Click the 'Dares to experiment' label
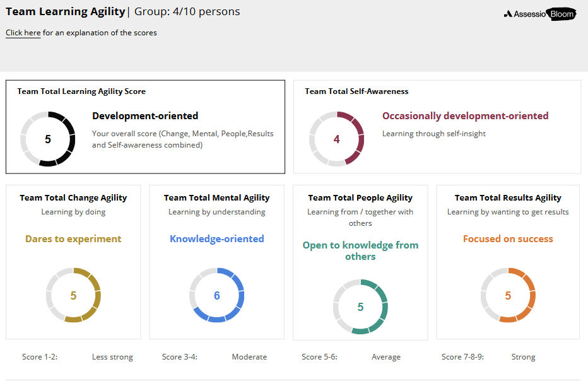 [73, 238]
